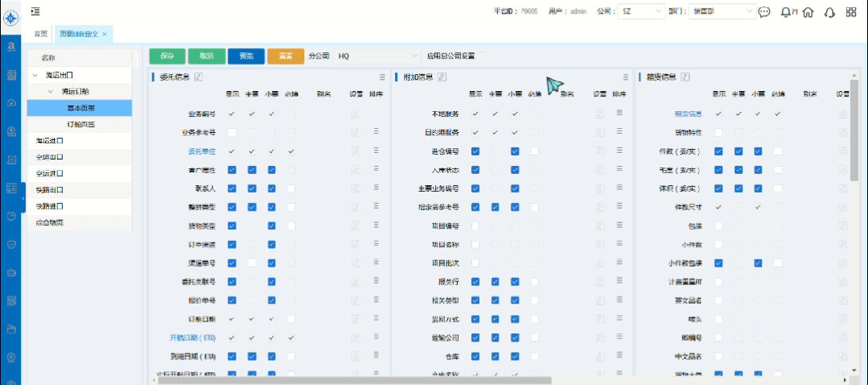Screen dimensions: 868x385
Task: Uncheck the 显示 checkbox for 报关行
Action: point(475,281)
